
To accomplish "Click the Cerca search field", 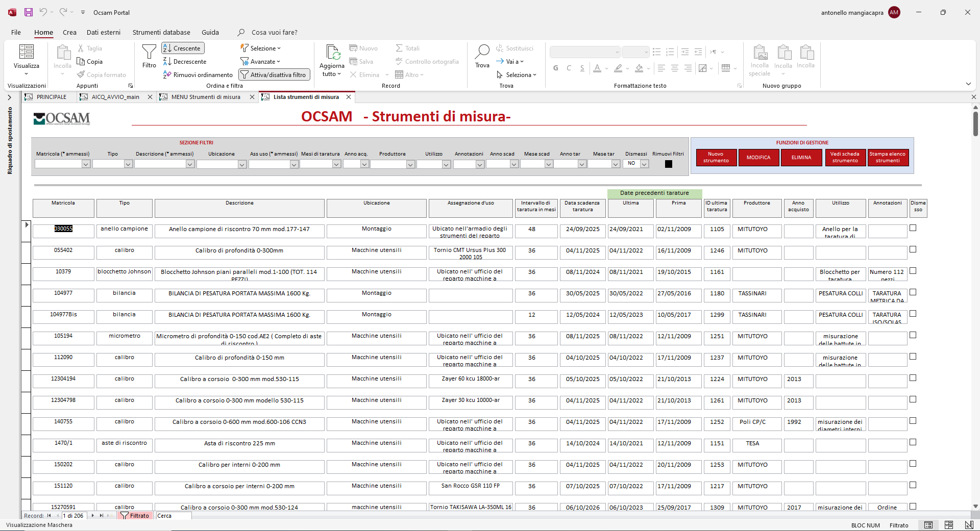I will (x=173, y=516).
